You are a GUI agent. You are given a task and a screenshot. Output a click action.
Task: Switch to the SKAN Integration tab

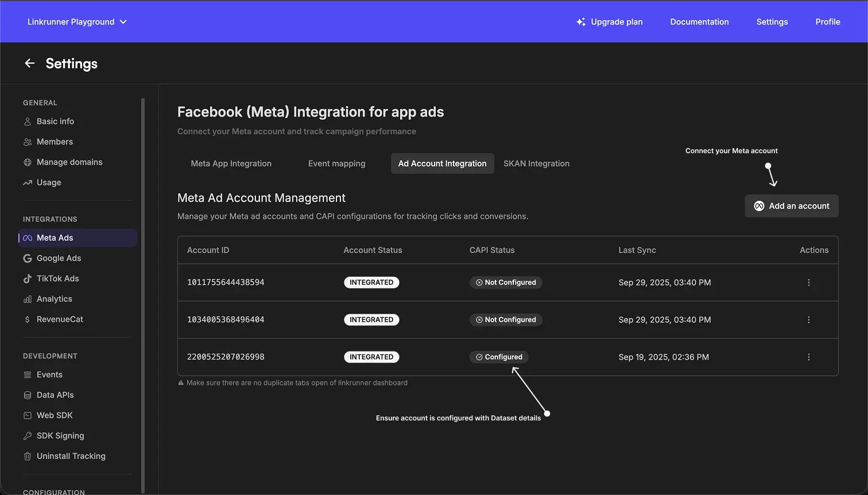click(536, 163)
